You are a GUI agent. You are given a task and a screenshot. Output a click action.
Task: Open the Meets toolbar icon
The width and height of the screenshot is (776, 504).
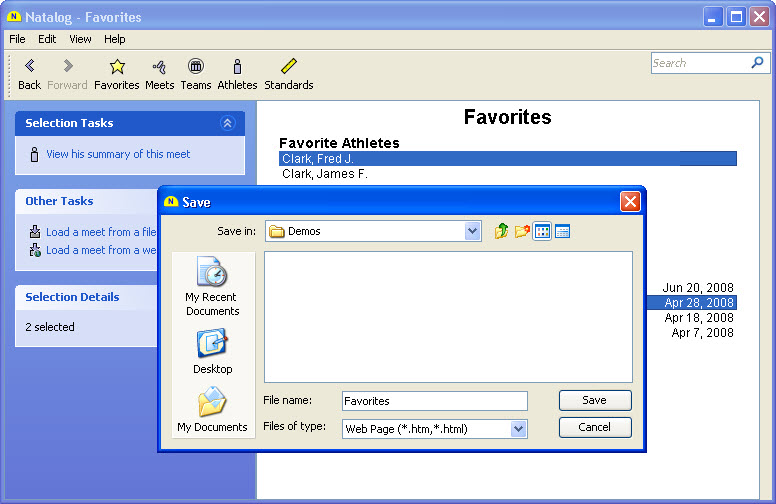159,67
